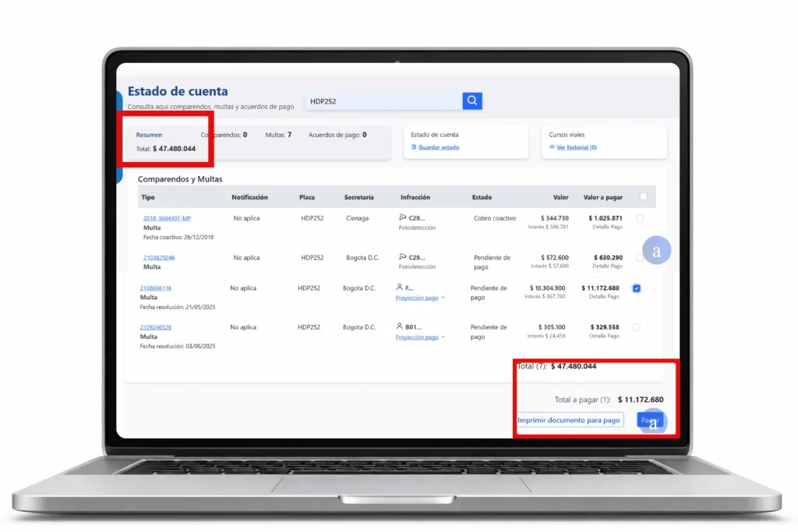Click the Valor a pagar column header
The image size is (798, 532).
tap(602, 197)
